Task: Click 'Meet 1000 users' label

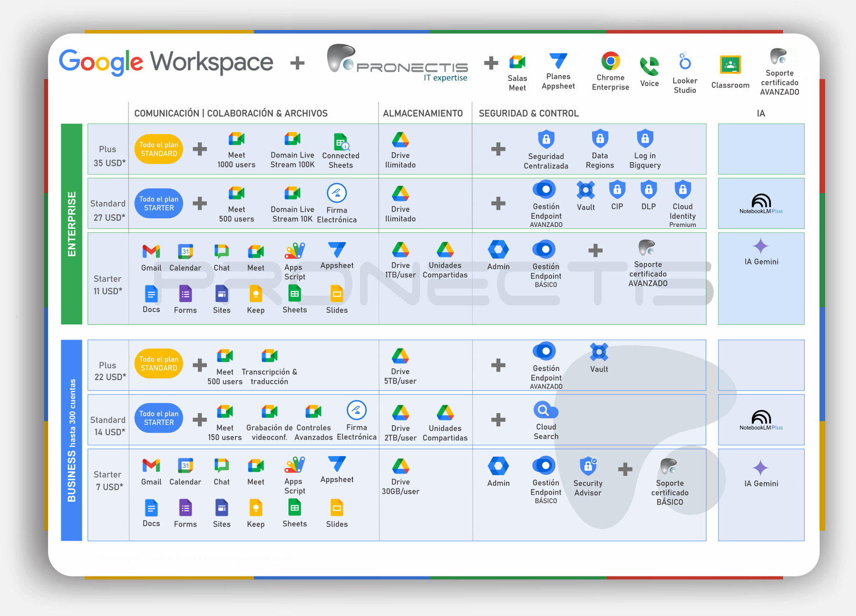Action: pyautogui.click(x=236, y=160)
